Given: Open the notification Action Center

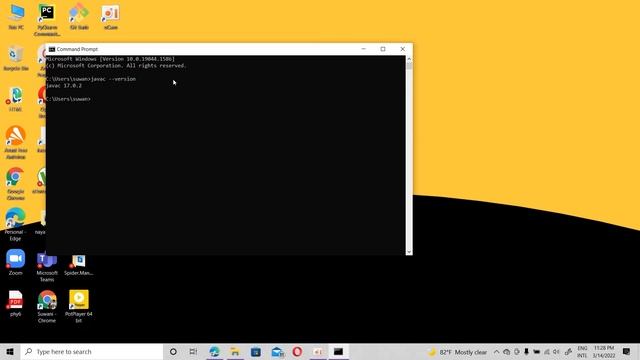Looking at the screenshot, I should [627, 351].
